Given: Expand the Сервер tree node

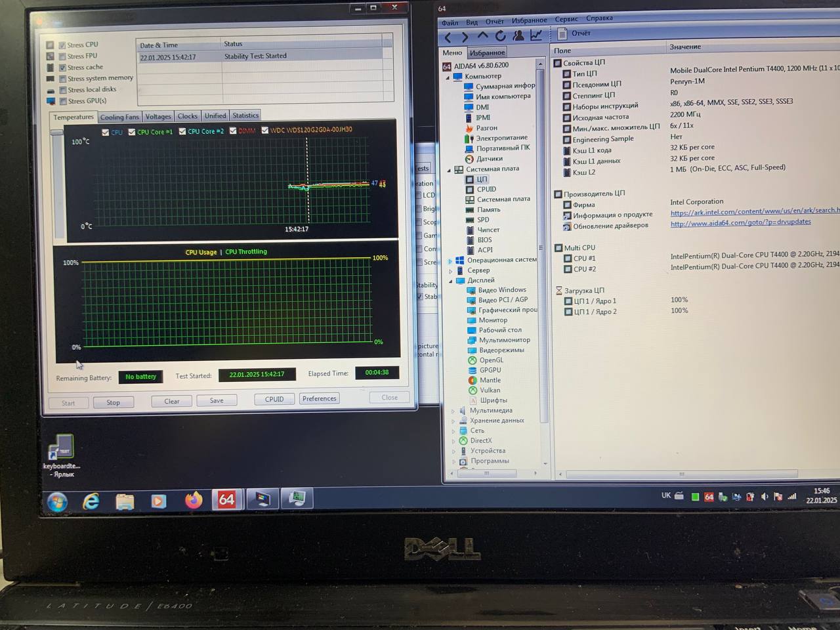Looking at the screenshot, I should pos(450,270).
